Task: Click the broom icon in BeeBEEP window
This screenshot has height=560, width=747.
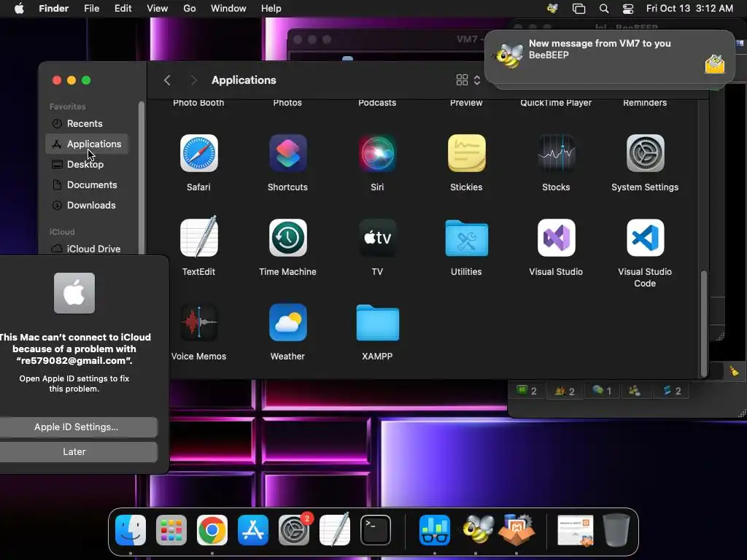Action: tap(734, 371)
